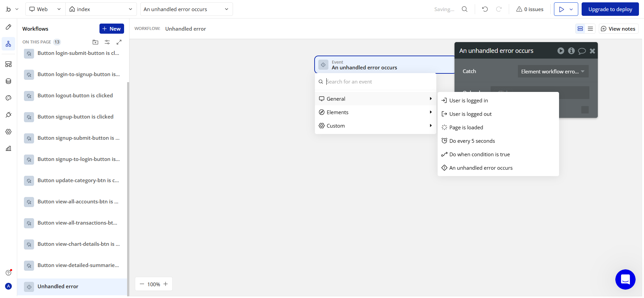Viewport: 644px width, 298px height.
Task: Switch to card layout view icon
Action: (580, 29)
